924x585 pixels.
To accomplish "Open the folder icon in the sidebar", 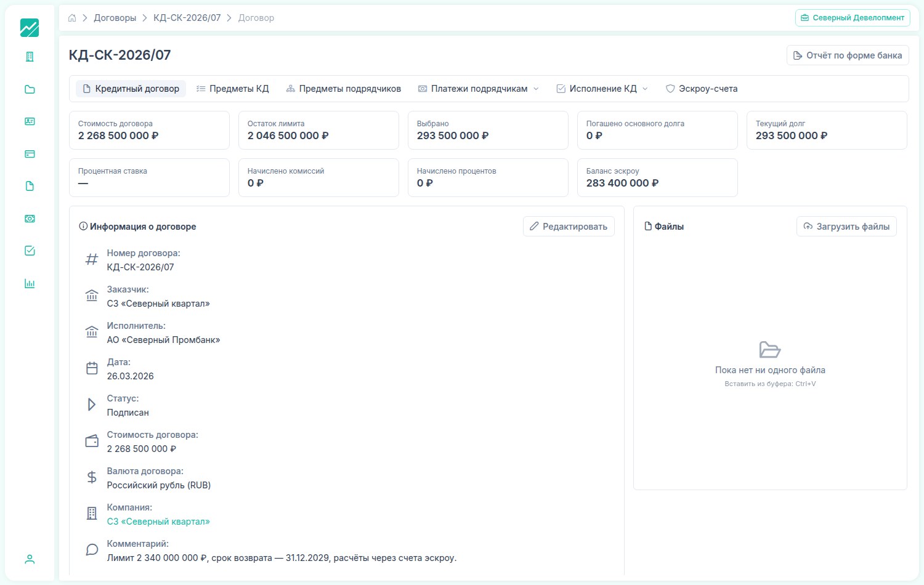I will click(30, 89).
